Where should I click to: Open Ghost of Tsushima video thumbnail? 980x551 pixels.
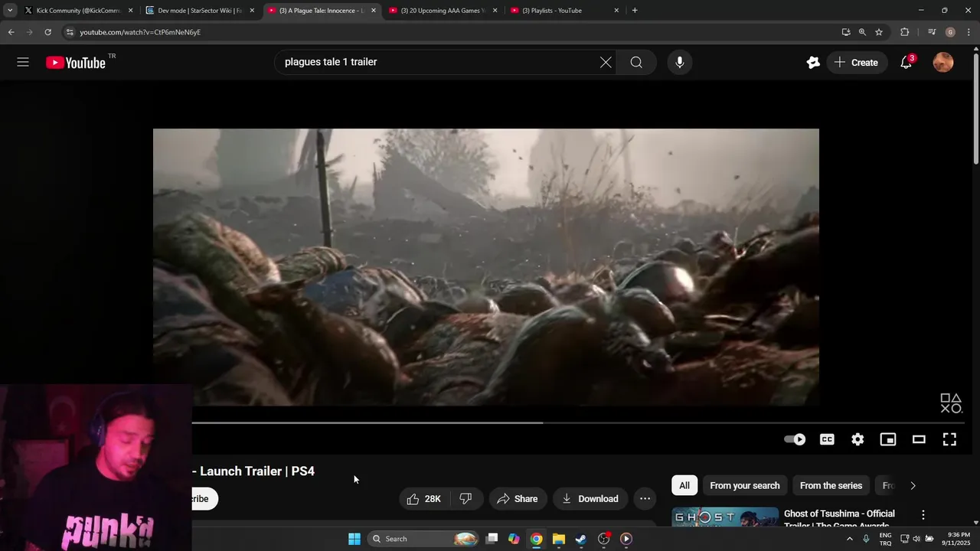click(x=725, y=517)
